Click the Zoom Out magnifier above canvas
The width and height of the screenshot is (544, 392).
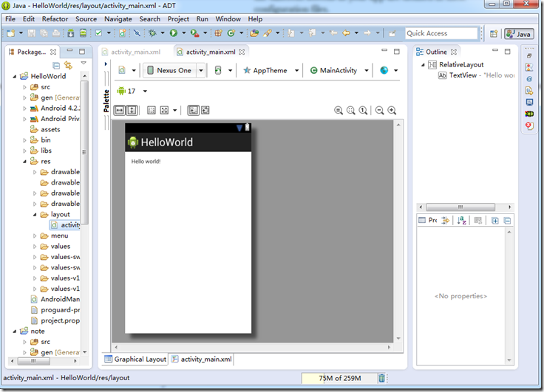click(x=380, y=110)
